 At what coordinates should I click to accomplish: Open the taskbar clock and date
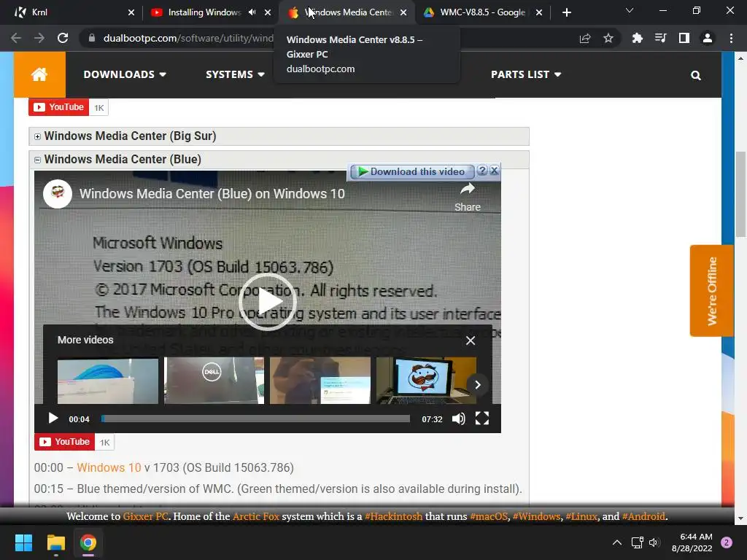692,542
